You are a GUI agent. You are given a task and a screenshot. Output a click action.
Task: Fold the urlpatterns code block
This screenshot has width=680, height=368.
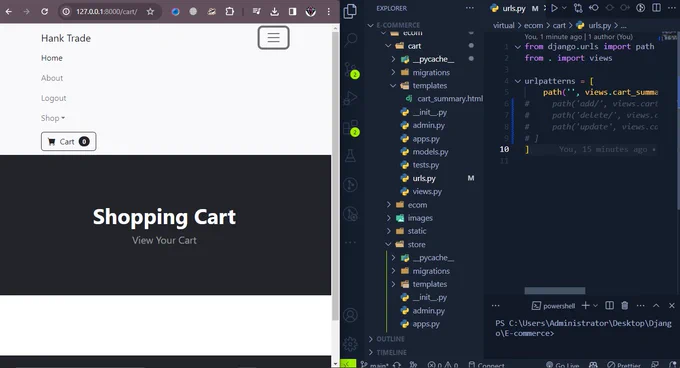[517, 81]
